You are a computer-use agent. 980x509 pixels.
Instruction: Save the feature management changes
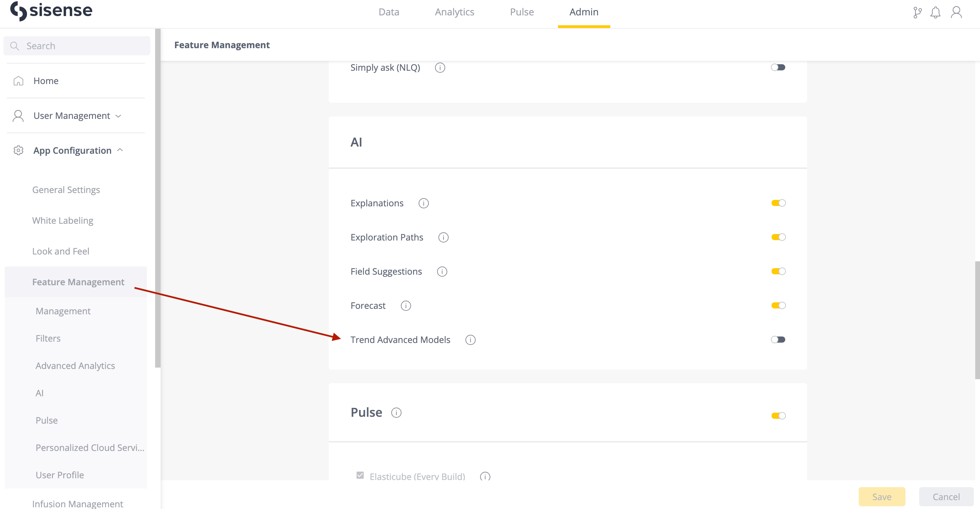(x=882, y=496)
